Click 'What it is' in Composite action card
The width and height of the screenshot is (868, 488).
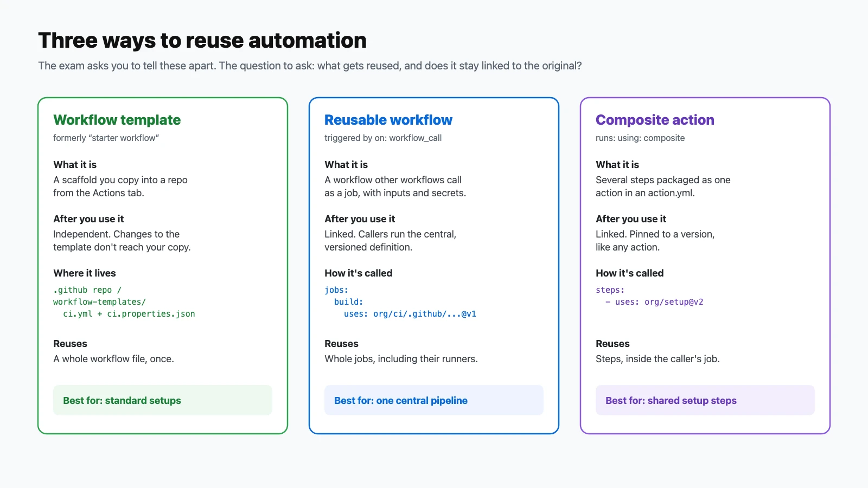[x=617, y=165]
